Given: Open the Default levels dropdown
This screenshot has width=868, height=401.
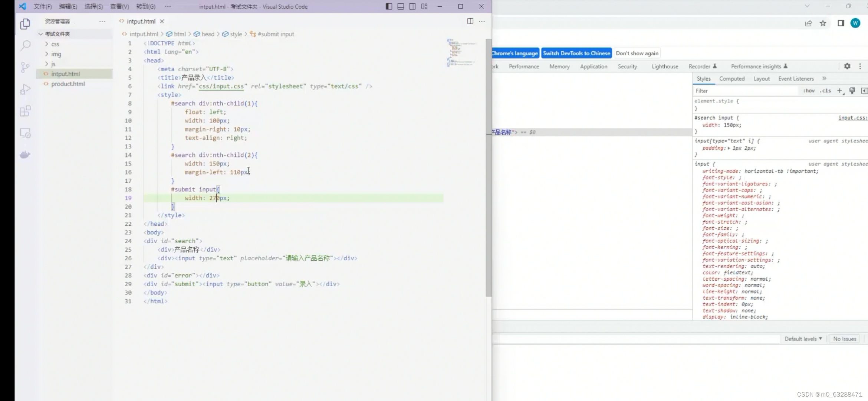Looking at the screenshot, I should coord(803,339).
